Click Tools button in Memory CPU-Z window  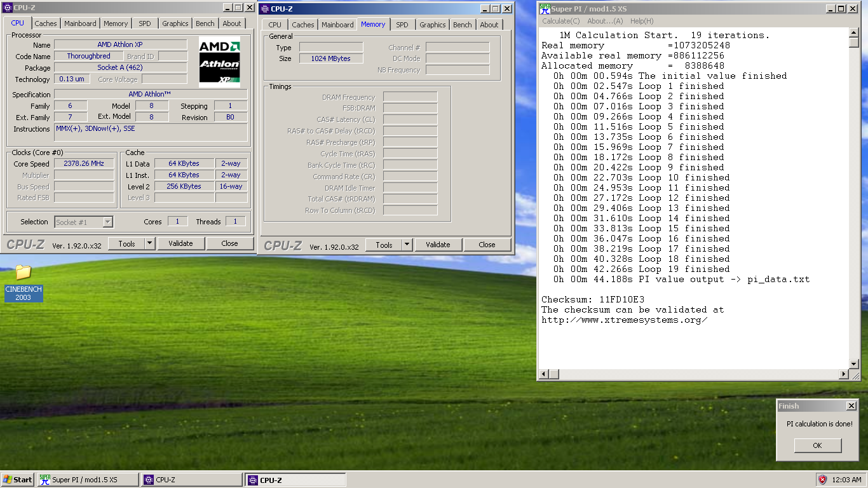384,245
